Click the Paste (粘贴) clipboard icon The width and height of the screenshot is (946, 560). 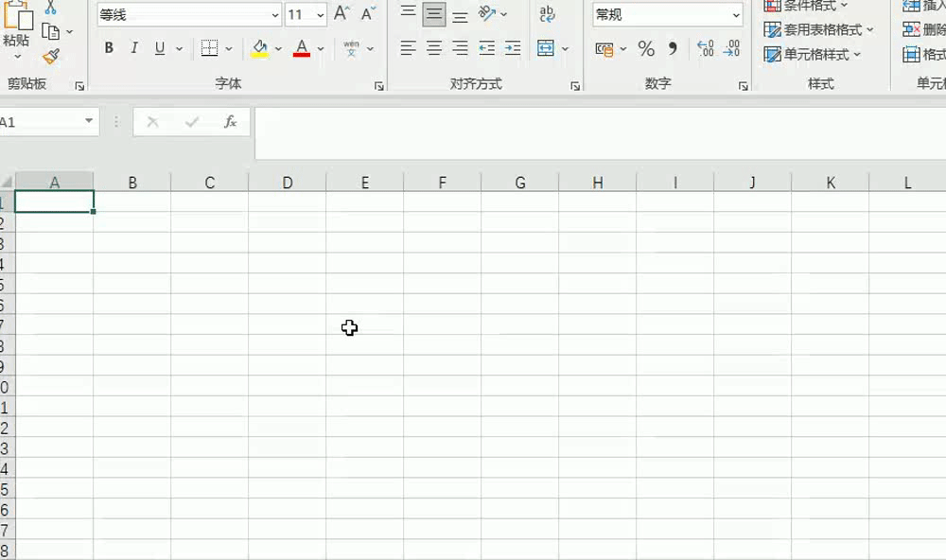click(x=17, y=15)
